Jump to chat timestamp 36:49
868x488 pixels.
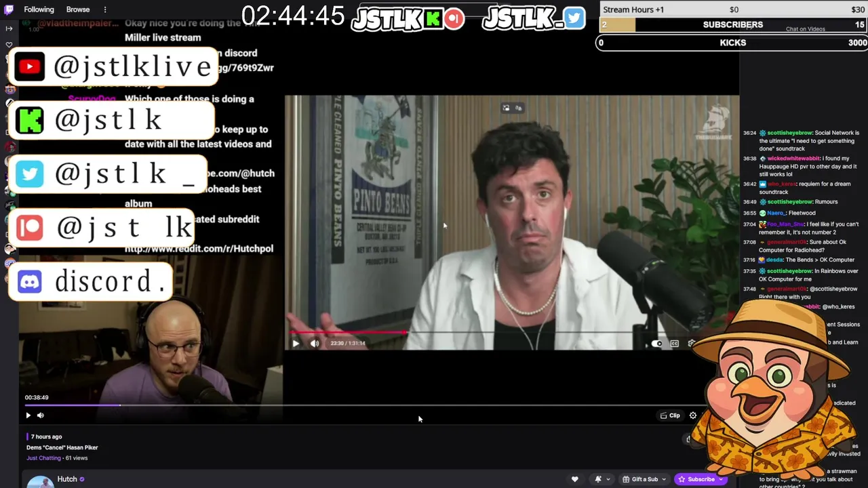749,202
